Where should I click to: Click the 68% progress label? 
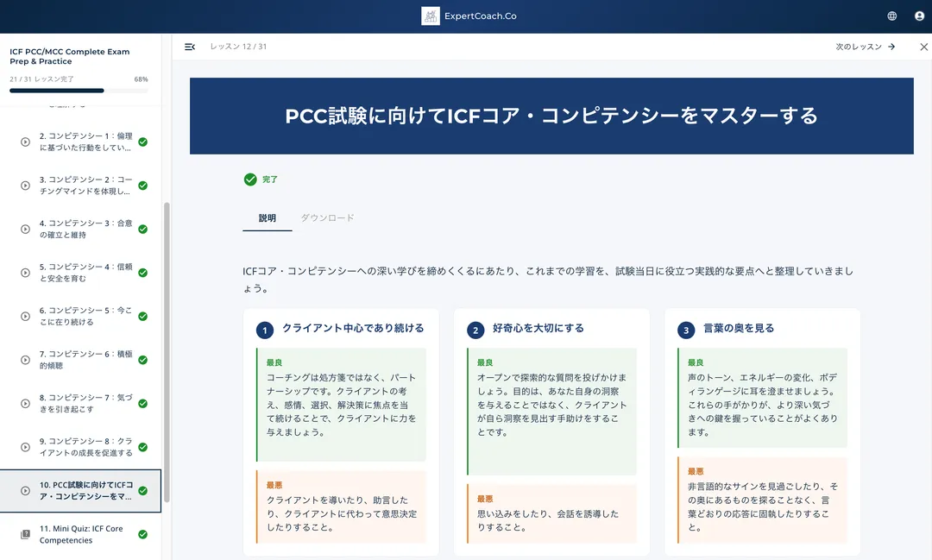[141, 79]
